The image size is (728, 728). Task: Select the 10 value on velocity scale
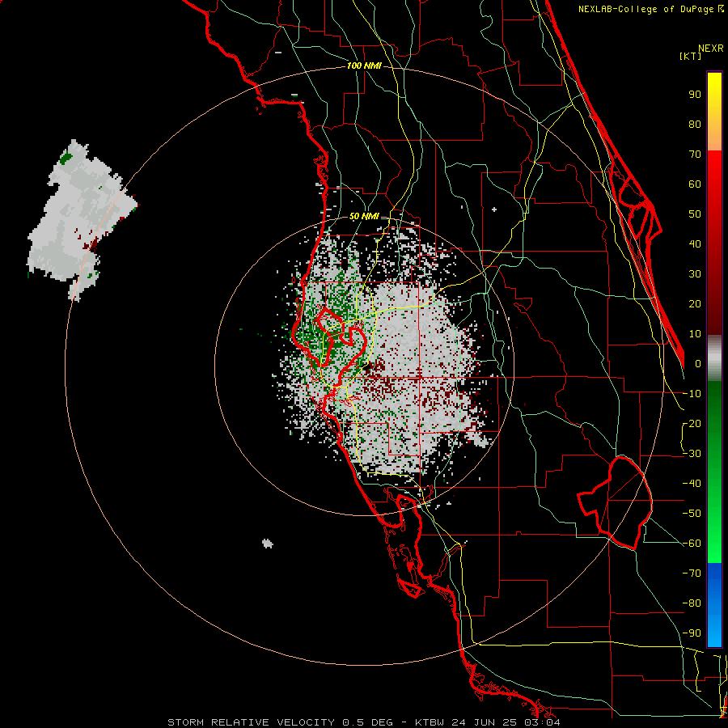pos(695,334)
